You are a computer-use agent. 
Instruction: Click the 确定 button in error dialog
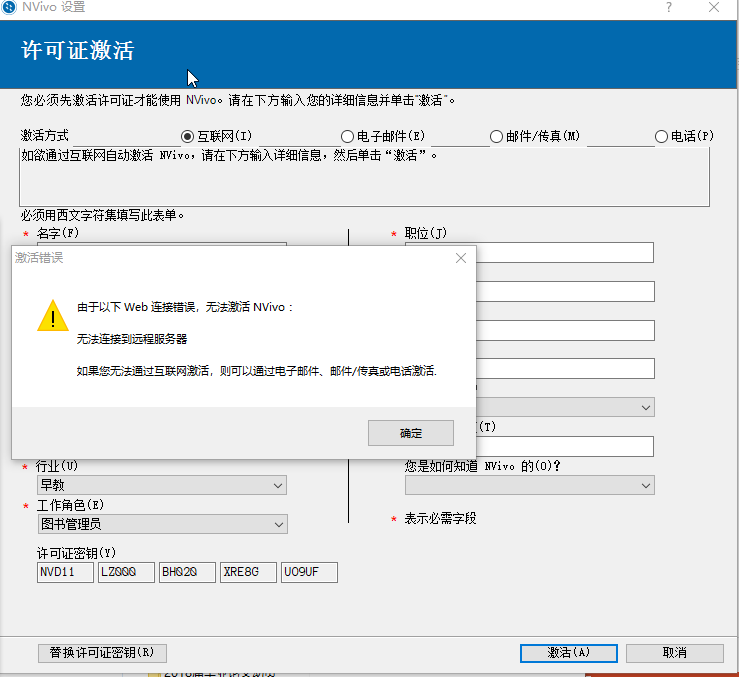pos(411,433)
